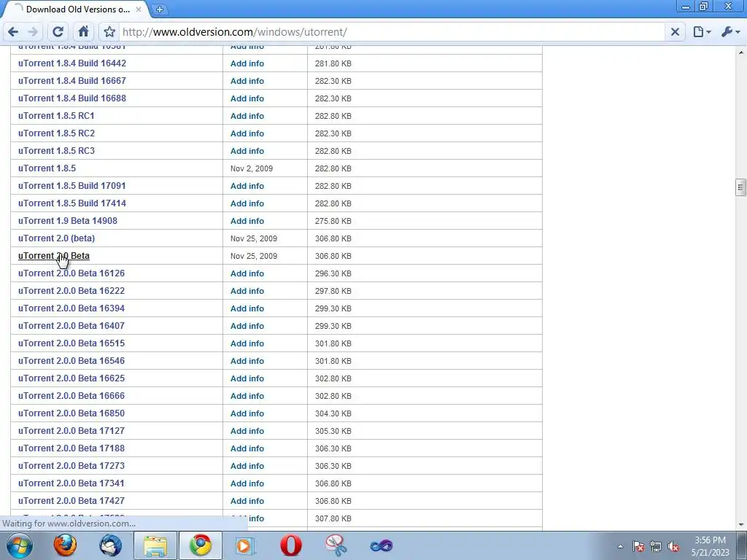
Task: Click the vertical scrollbar thumb
Action: click(740, 187)
